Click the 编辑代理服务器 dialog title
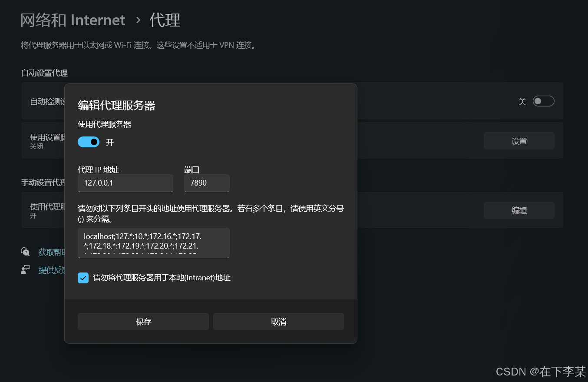 coord(116,105)
